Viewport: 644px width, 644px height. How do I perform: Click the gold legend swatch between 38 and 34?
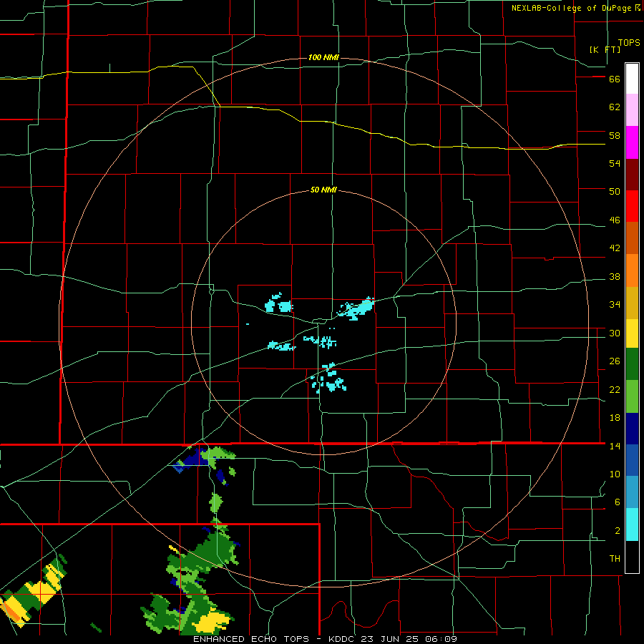click(632, 303)
